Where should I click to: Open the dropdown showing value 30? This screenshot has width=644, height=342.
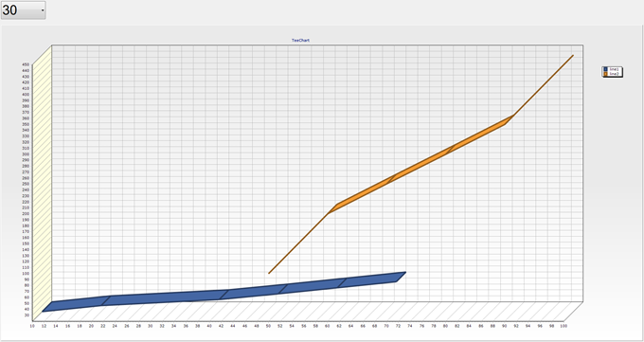(23, 9)
